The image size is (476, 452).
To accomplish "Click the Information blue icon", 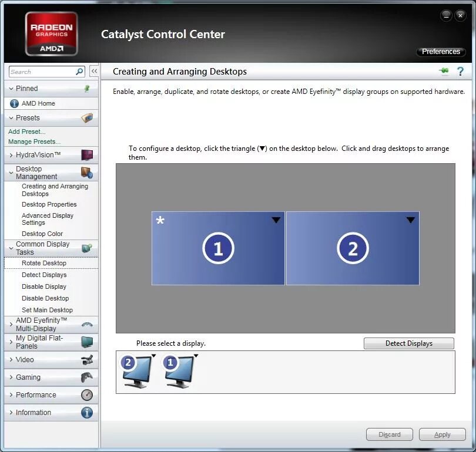I will (87, 413).
